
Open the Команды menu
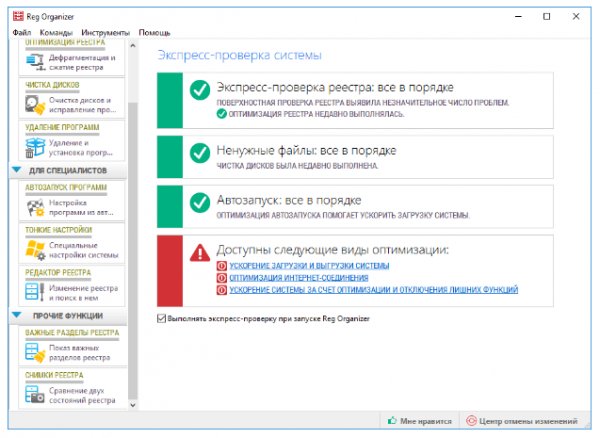[56, 33]
